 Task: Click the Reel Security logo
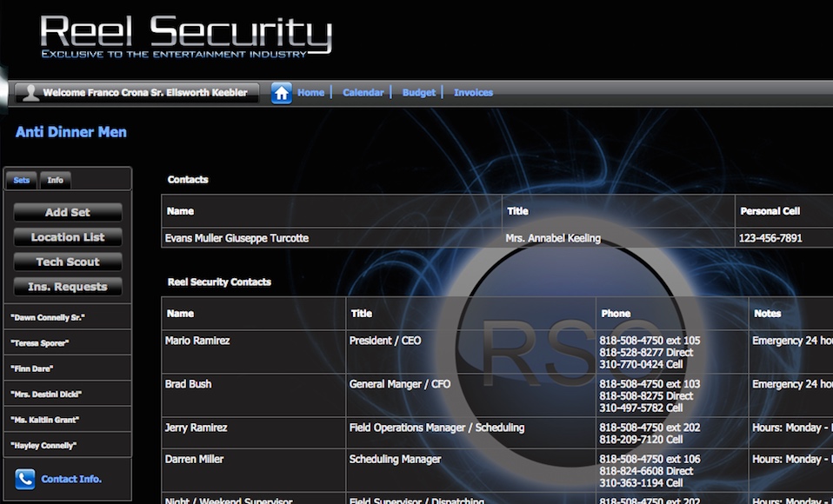[x=186, y=36]
